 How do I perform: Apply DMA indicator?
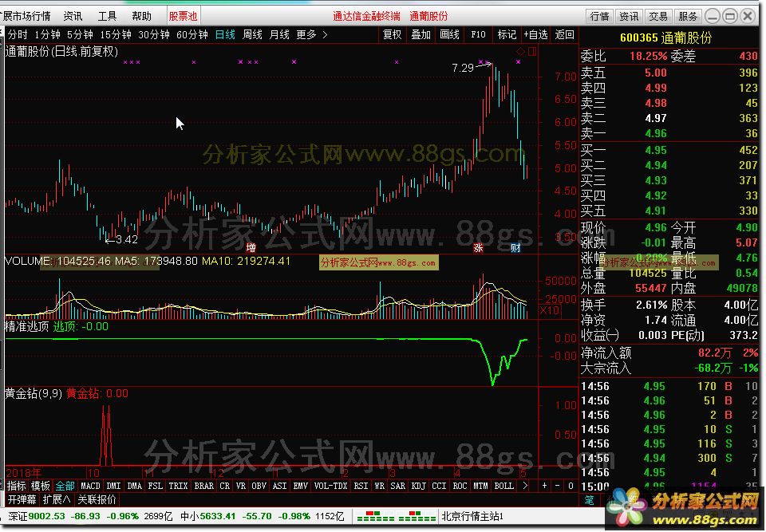[134, 486]
